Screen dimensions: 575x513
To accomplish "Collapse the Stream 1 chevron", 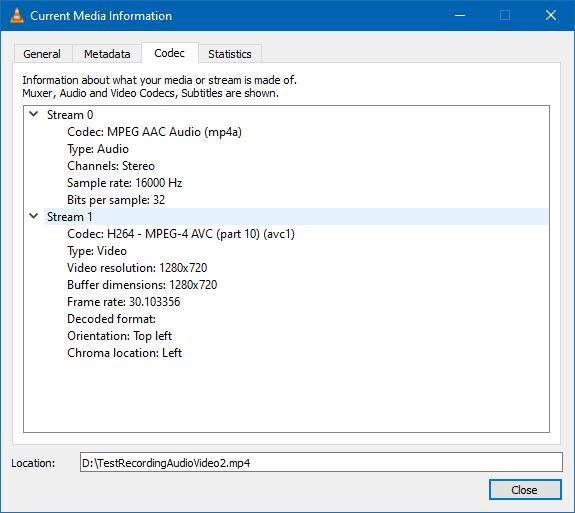I will [x=34, y=216].
